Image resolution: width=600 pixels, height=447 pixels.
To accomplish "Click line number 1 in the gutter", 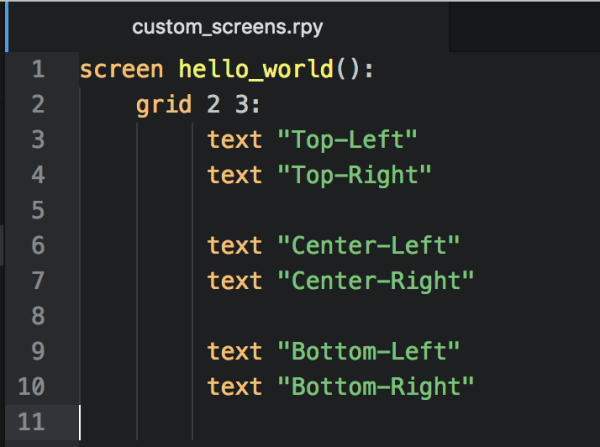I will [38, 70].
